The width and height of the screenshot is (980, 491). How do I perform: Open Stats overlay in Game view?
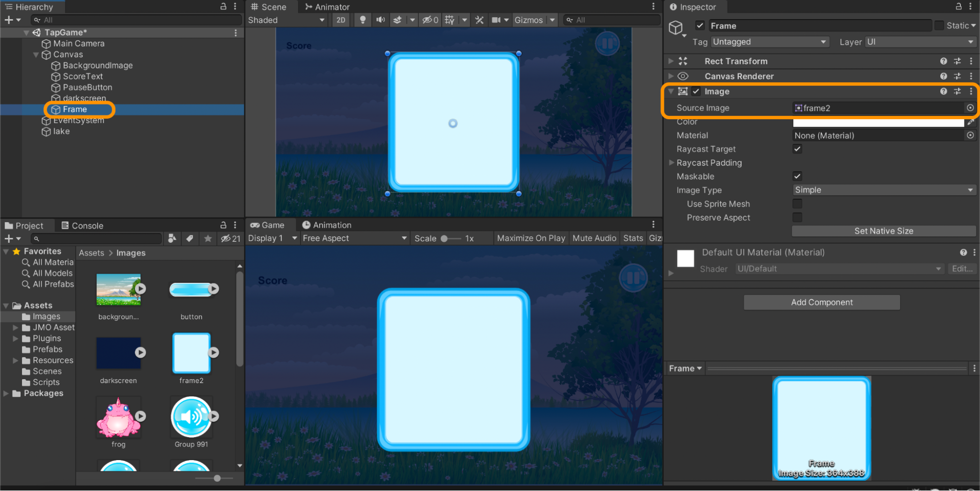[633, 238]
